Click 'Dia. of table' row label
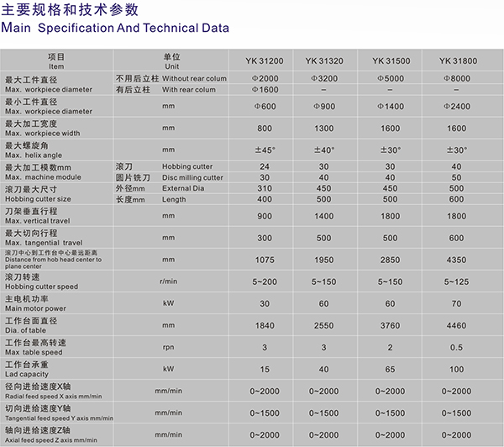The height and width of the screenshot is (447, 504). coord(25,330)
